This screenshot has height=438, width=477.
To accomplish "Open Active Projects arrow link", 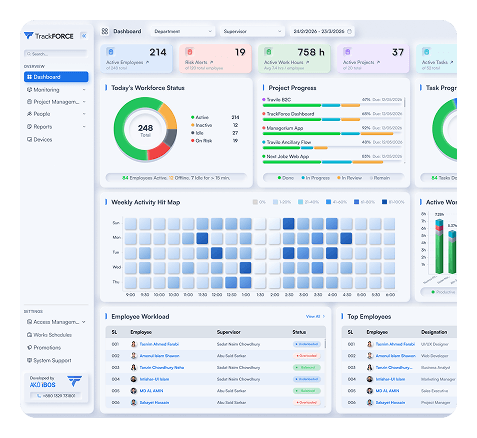I will pos(378,62).
